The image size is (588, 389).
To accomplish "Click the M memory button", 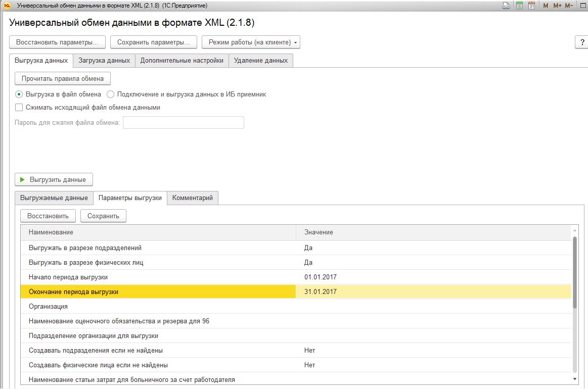I will (x=546, y=6).
